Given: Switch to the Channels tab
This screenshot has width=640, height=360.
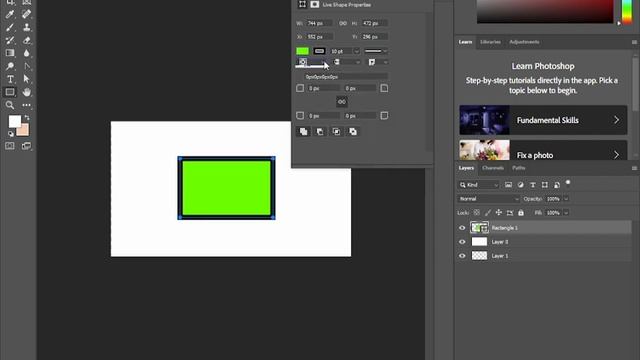Looking at the screenshot, I should pos(493,168).
